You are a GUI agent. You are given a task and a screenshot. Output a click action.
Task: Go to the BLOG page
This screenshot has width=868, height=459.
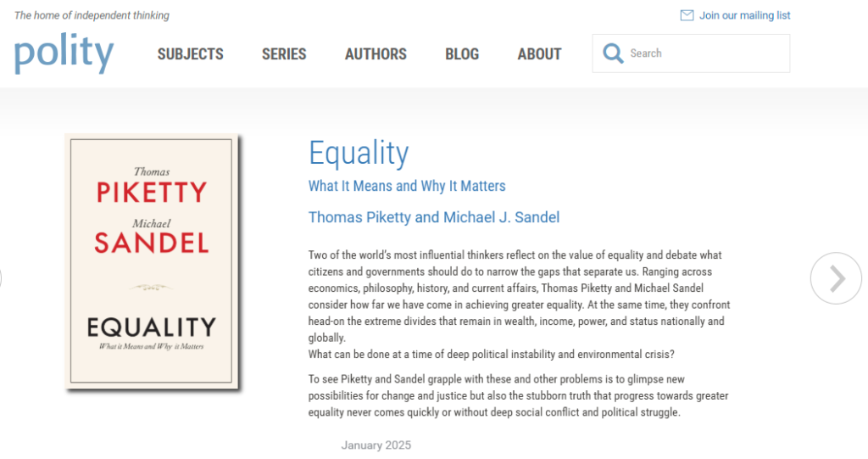coord(462,54)
